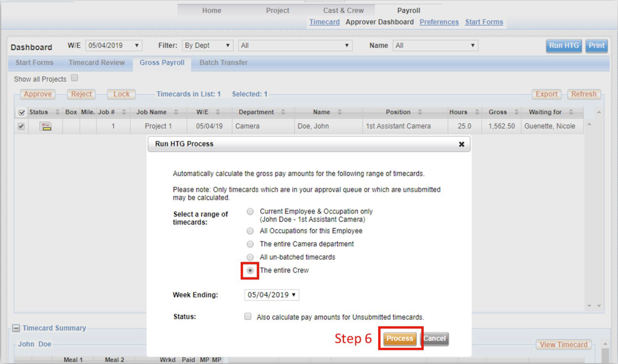
Task: Check Also calculate Unsubmitted timecards option
Action: tap(248, 316)
